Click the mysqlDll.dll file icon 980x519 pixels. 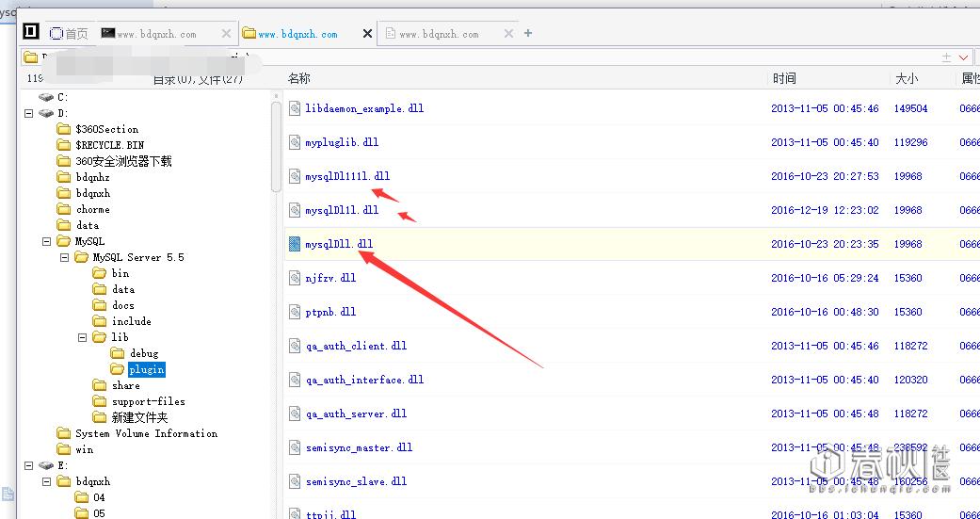[295, 244]
